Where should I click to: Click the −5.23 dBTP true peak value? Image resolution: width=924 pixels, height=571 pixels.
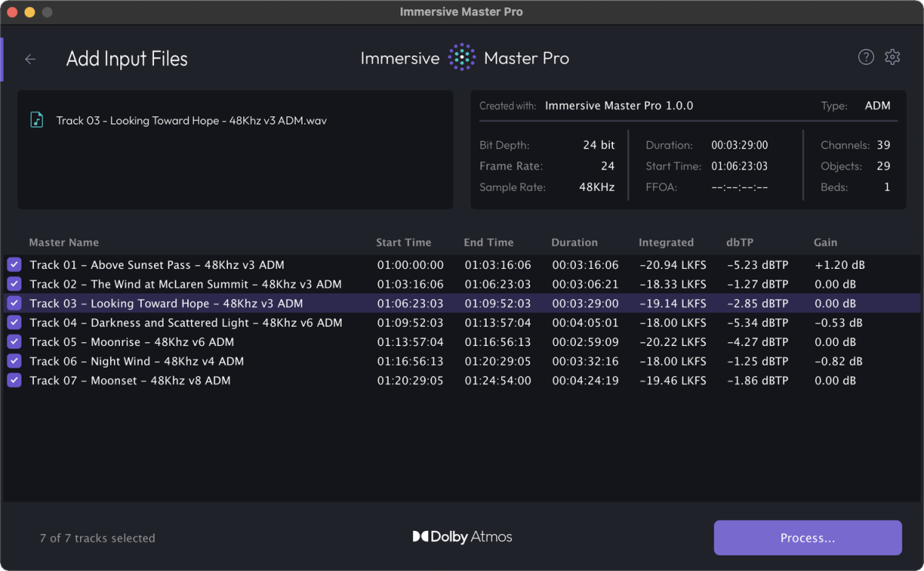tap(757, 264)
